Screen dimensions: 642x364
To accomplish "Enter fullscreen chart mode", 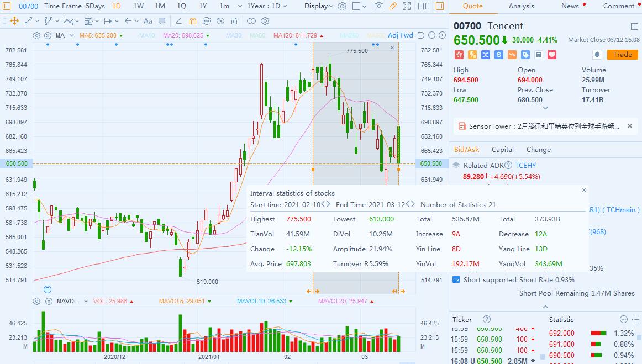I will click(407, 6).
